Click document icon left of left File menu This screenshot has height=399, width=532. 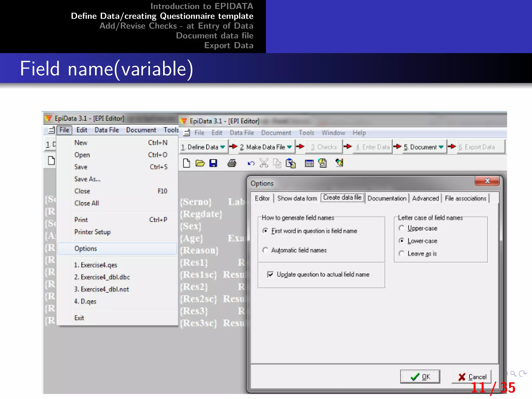(52, 130)
